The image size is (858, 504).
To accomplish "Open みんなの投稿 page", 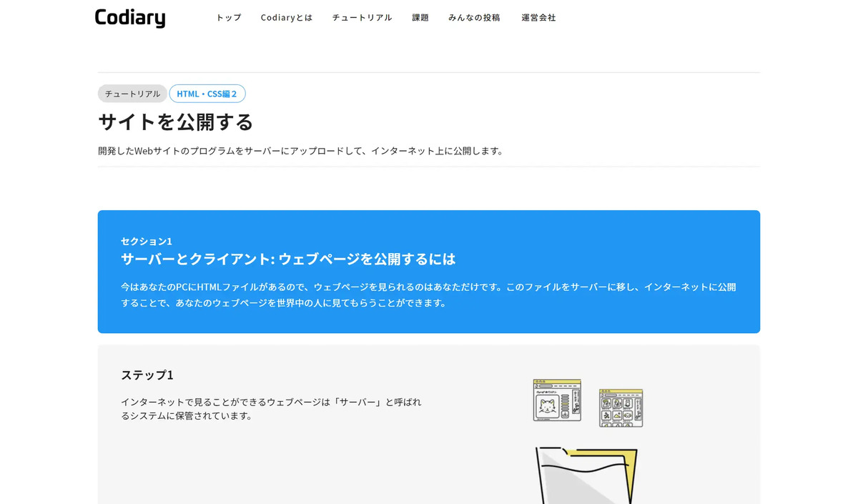I will 474,17.
